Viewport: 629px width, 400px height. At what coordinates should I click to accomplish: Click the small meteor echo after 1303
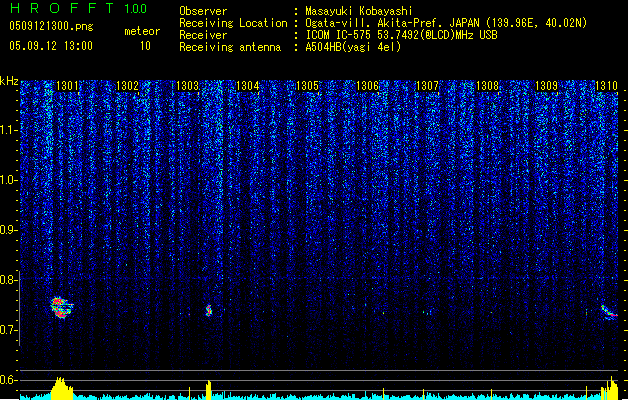pyautogui.click(x=209, y=310)
